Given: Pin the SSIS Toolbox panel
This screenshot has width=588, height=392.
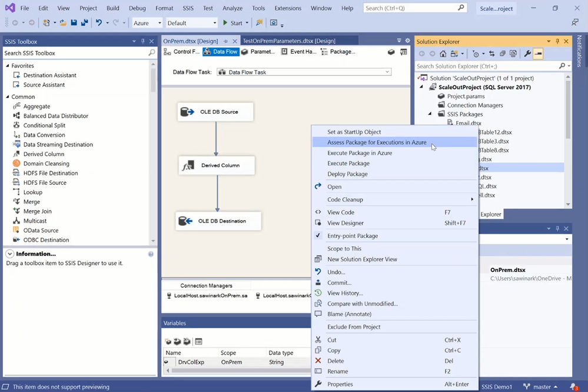Looking at the screenshot, I should [143, 41].
